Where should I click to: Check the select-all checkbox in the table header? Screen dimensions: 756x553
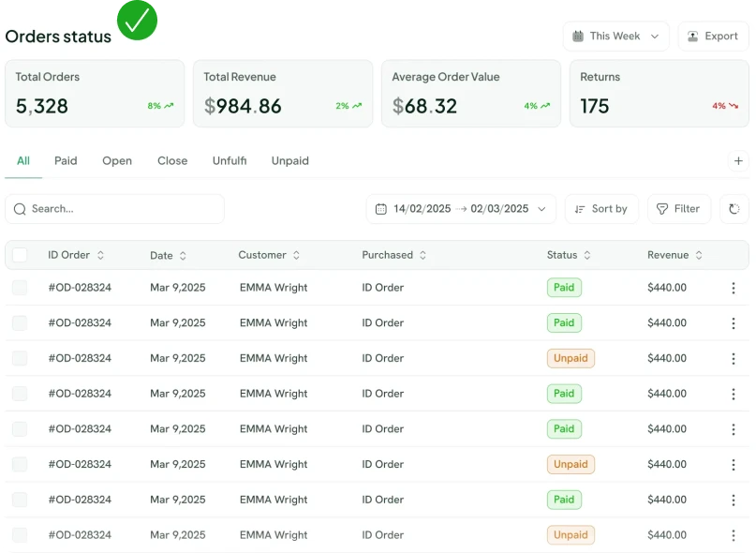point(20,254)
